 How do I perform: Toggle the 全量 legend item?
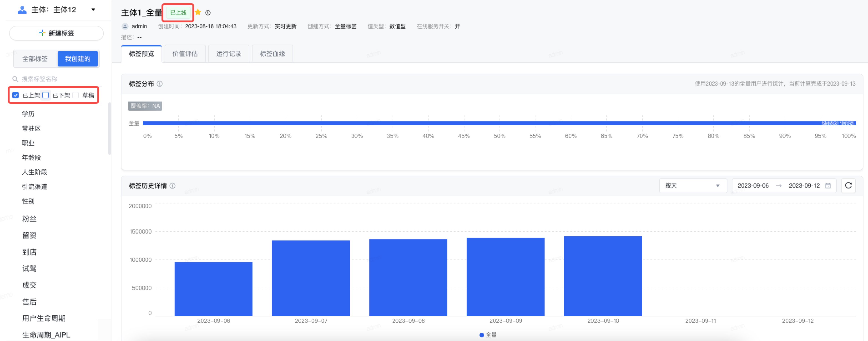pos(488,335)
